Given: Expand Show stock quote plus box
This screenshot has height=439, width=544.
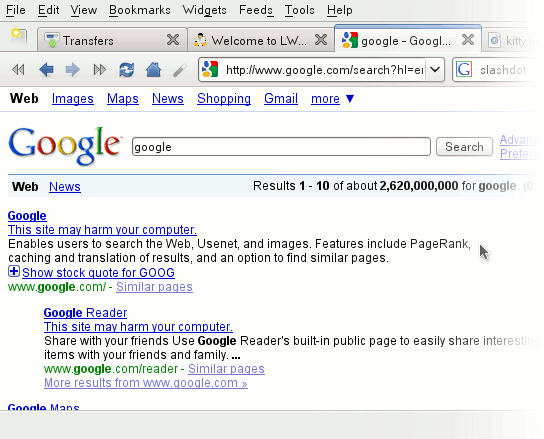Looking at the screenshot, I should point(14,271).
